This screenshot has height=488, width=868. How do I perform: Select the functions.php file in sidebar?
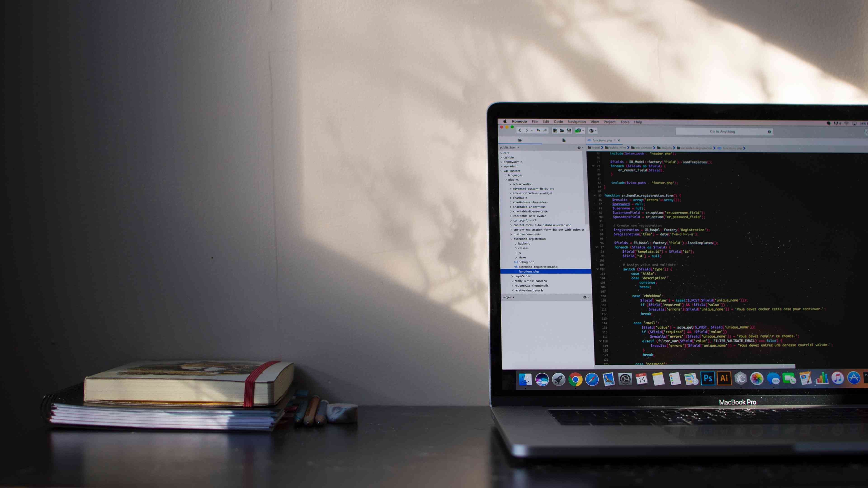(528, 272)
